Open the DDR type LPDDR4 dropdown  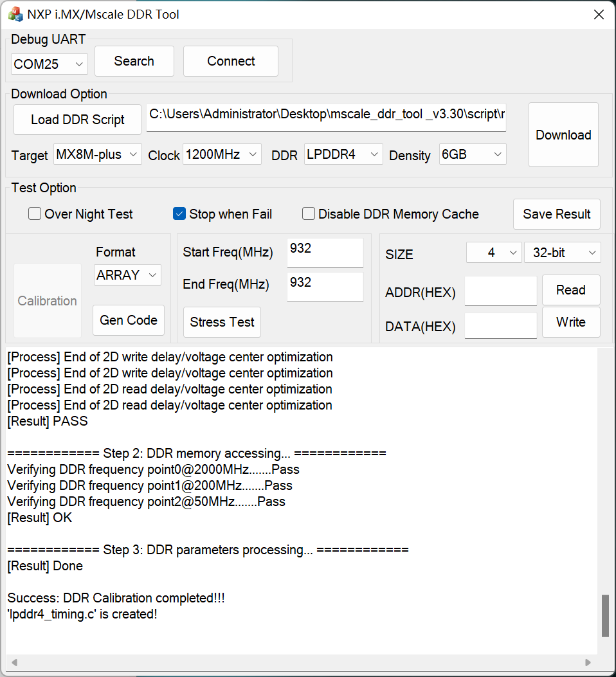[x=343, y=154]
